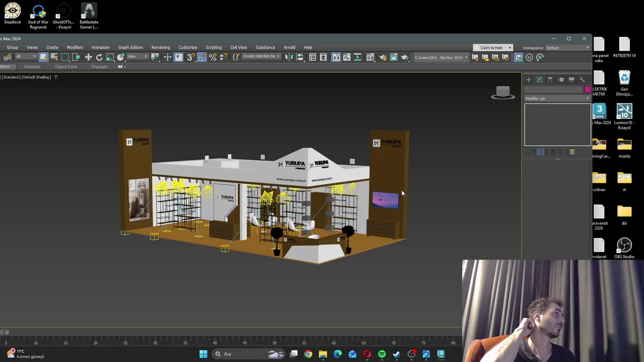Open the Motion command panel tab
This screenshot has width=644, height=362.
pos(561,79)
